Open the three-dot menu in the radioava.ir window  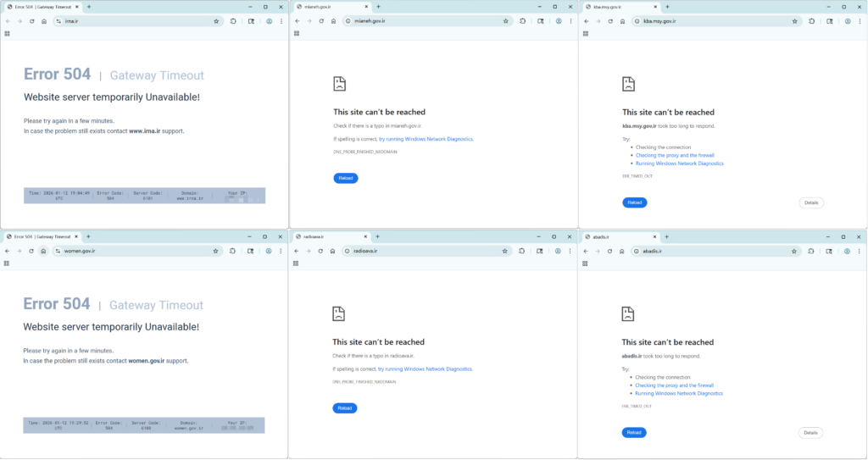coord(570,251)
